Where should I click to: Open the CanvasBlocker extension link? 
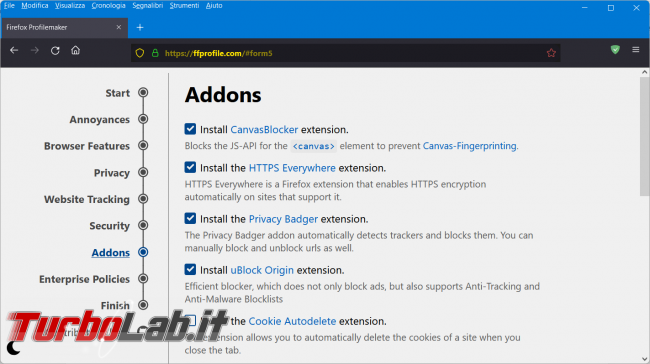coord(264,129)
